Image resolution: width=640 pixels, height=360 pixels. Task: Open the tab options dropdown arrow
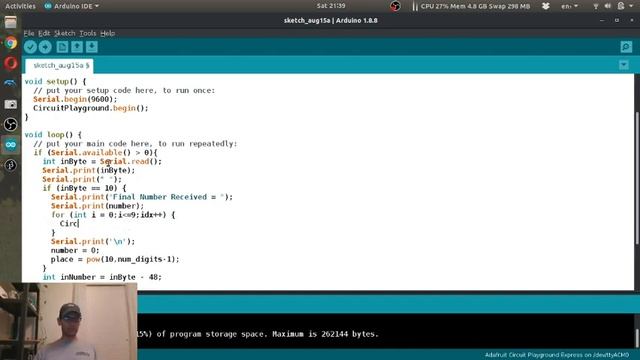pos(624,65)
